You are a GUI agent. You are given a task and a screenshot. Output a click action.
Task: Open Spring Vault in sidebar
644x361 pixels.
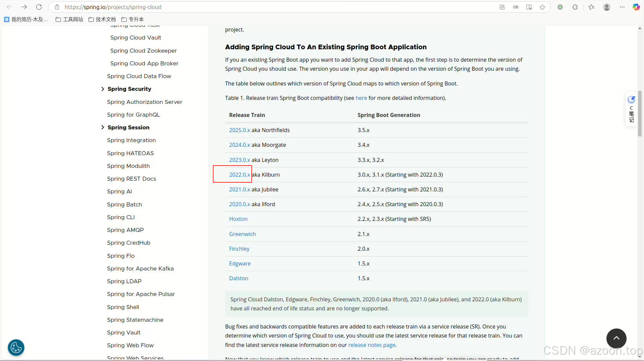124,333
